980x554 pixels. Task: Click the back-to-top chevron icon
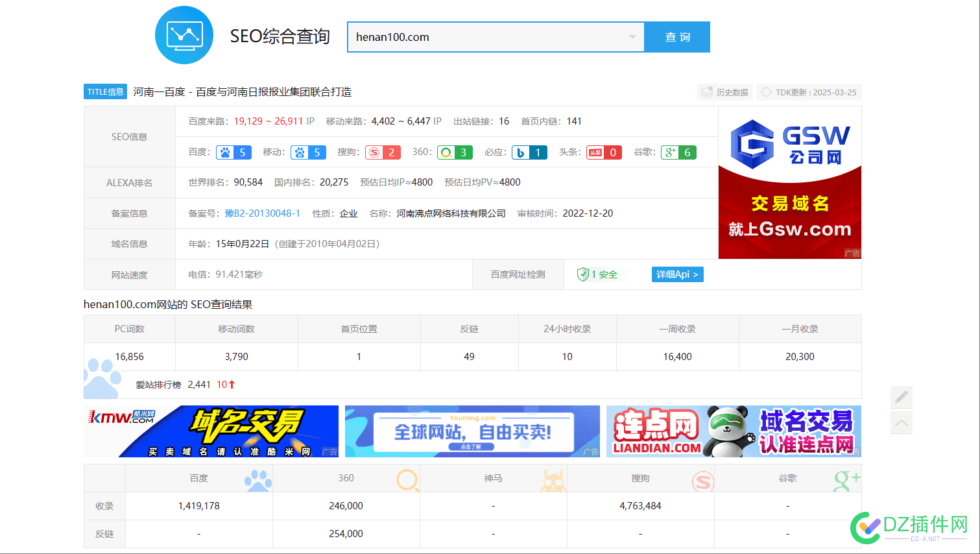click(x=901, y=423)
